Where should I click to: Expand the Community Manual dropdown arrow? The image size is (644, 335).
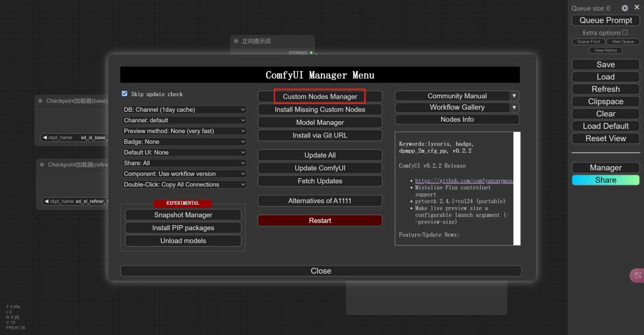click(514, 96)
